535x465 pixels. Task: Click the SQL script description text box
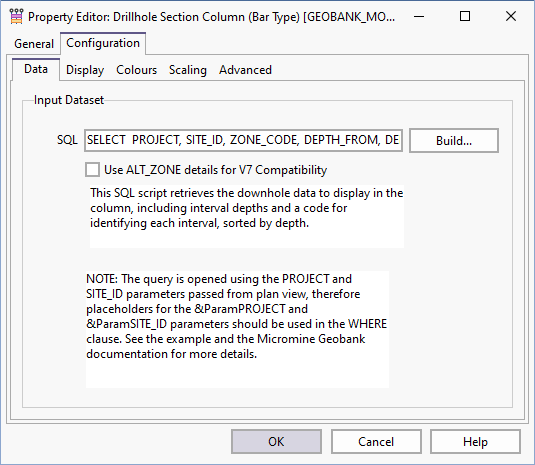pos(247,217)
